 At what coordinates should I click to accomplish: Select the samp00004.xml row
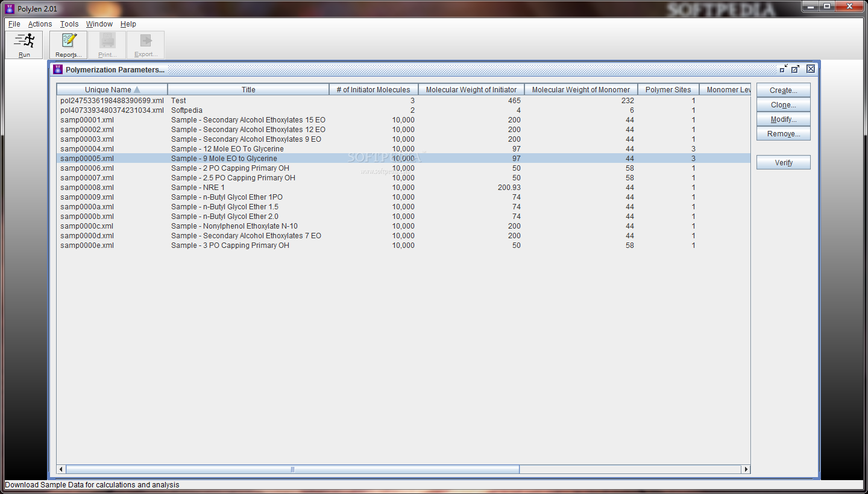point(403,149)
